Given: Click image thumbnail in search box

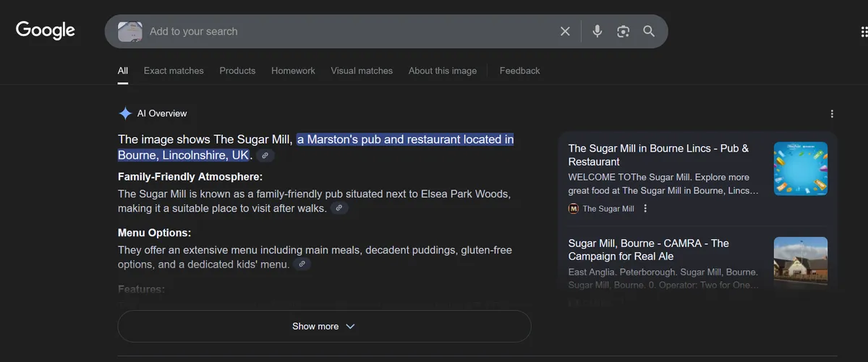Looking at the screenshot, I should [x=130, y=31].
